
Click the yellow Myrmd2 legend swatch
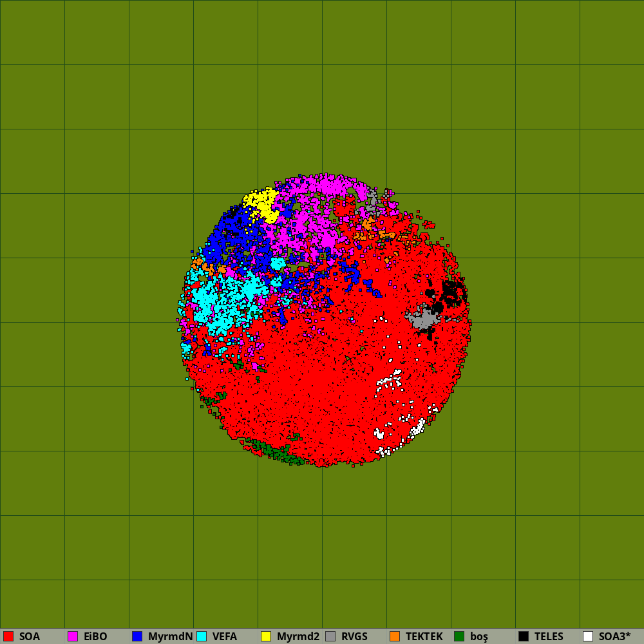266,636
